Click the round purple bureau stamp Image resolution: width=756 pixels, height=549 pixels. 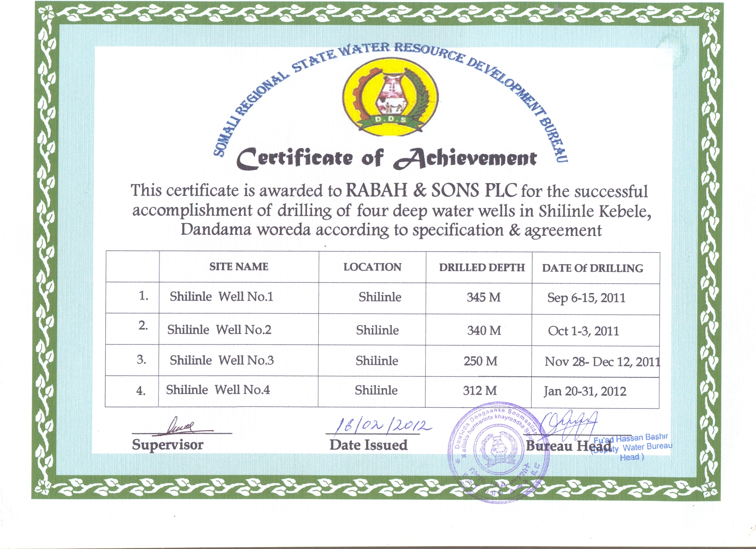[499, 452]
